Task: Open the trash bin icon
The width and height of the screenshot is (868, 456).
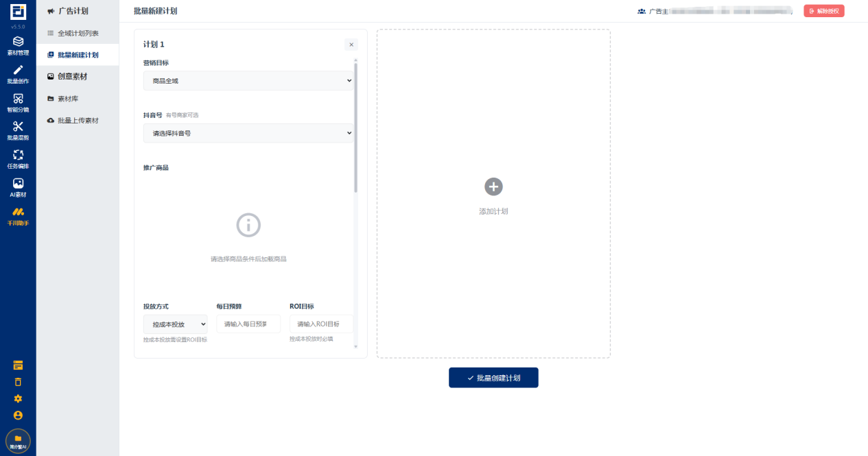Action: [x=18, y=382]
